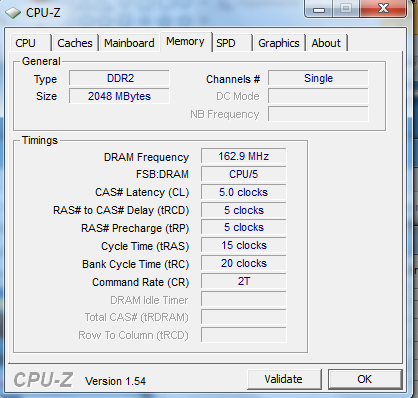This screenshot has width=418, height=398.
Task: Click the RAS# to CAS# Delay label
Action: click(121, 211)
